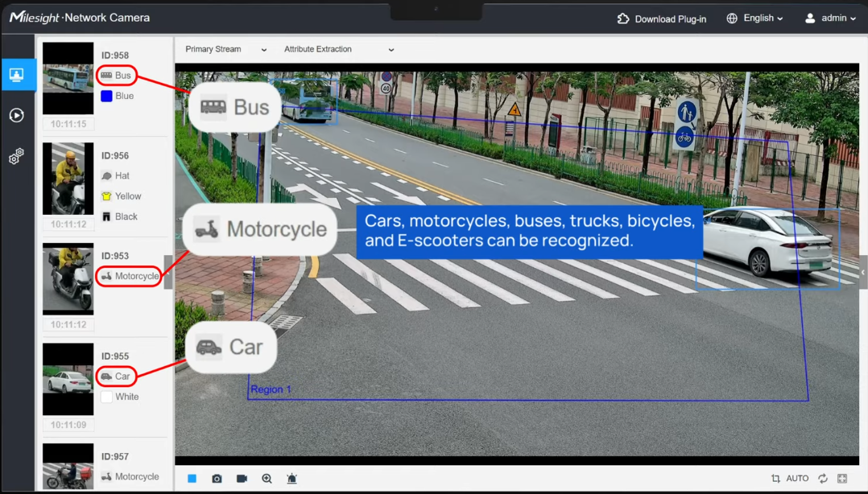The height and width of the screenshot is (494, 868).
Task: Stop the live stream with blue square
Action: [192, 479]
